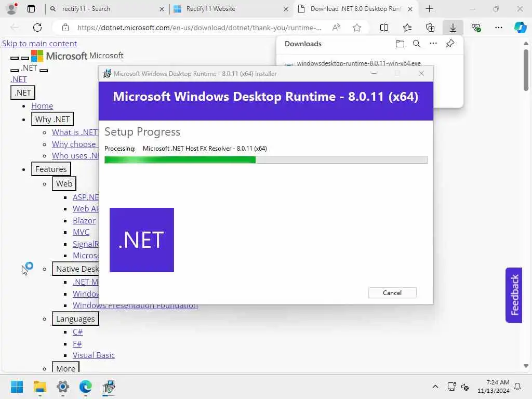The height and width of the screenshot is (399, 532).
Task: Close the Download .NET 8.0 tab
Action: click(x=410, y=9)
